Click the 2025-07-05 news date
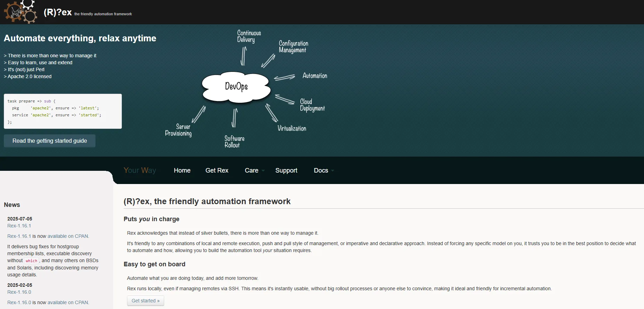 pyautogui.click(x=19, y=219)
